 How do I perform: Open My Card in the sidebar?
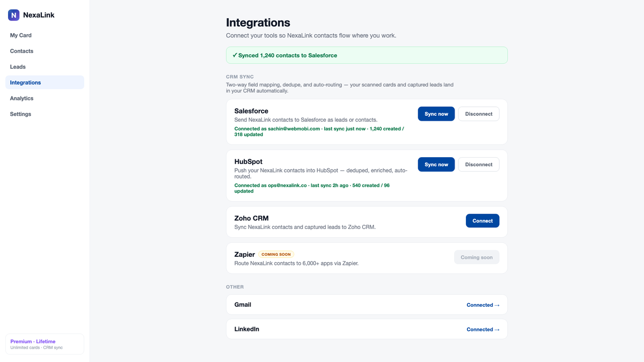(x=45, y=35)
